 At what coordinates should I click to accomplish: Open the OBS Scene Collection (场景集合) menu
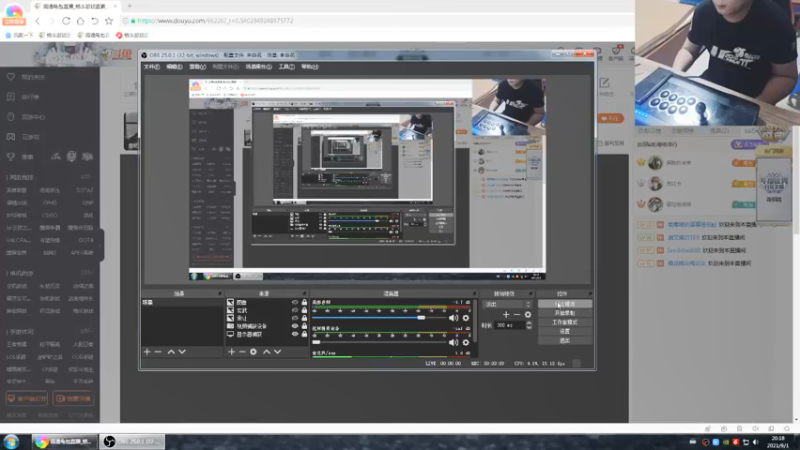259,67
